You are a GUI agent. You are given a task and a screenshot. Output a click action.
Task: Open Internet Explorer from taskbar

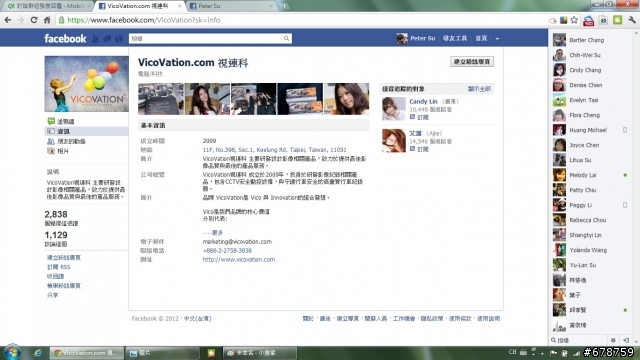(38, 353)
